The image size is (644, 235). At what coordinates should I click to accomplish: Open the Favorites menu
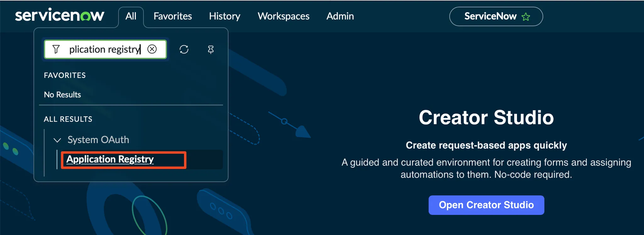pyautogui.click(x=173, y=16)
